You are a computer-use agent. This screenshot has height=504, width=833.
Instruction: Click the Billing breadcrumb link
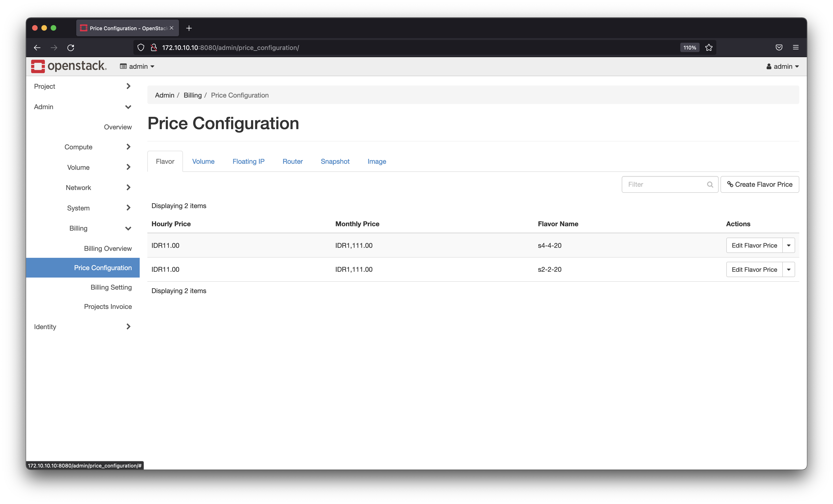point(192,95)
